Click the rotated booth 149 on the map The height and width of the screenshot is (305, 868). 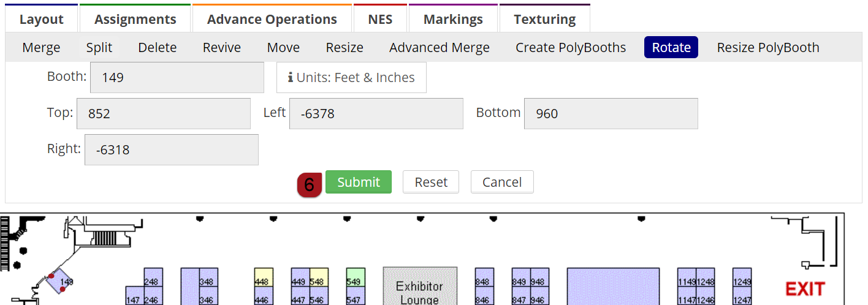tap(60, 282)
